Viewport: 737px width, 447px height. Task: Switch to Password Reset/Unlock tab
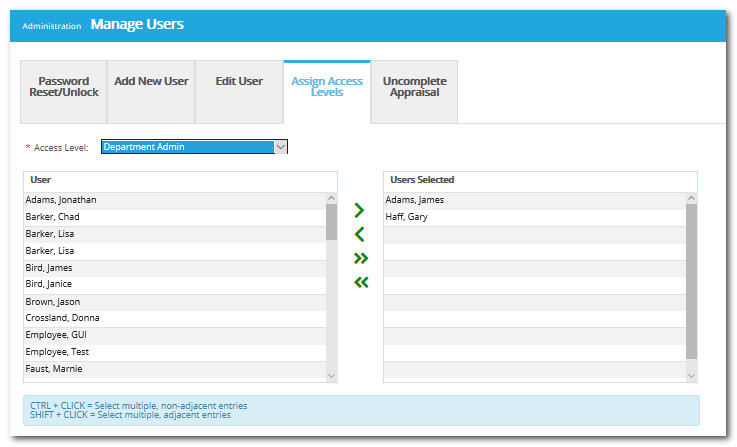64,87
